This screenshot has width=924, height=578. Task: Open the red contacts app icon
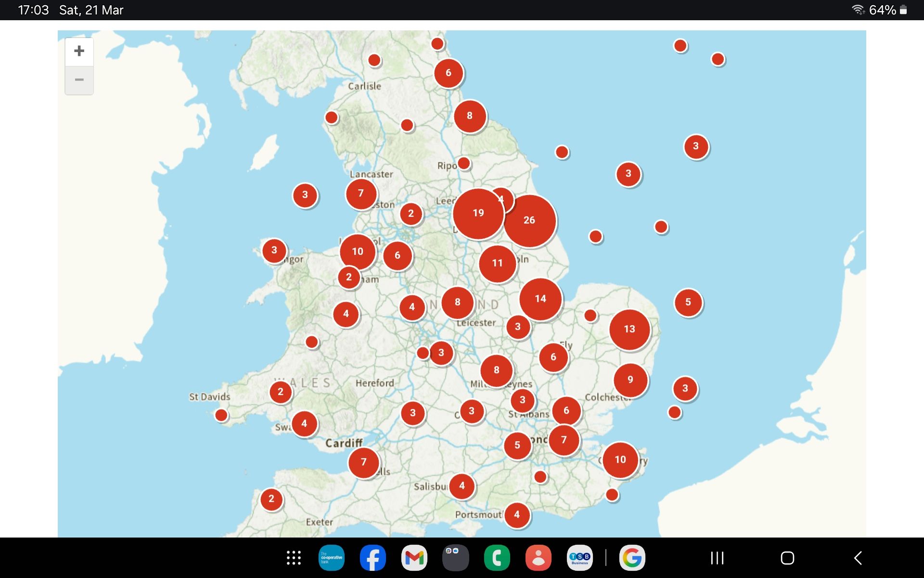point(539,558)
